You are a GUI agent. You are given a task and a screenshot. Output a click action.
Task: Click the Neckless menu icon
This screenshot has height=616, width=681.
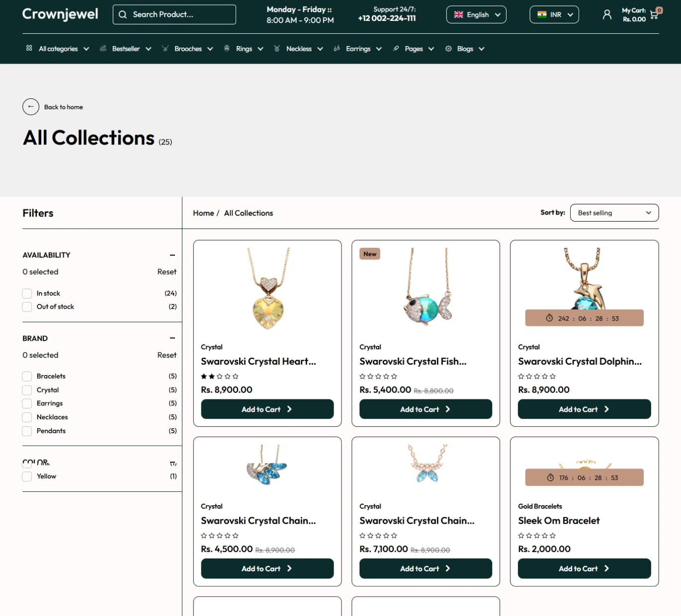277,48
